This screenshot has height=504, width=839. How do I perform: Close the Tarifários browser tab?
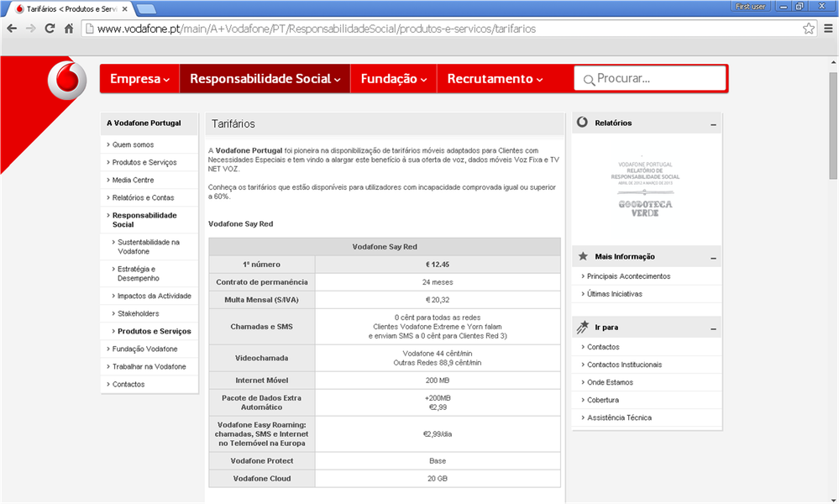tap(124, 8)
